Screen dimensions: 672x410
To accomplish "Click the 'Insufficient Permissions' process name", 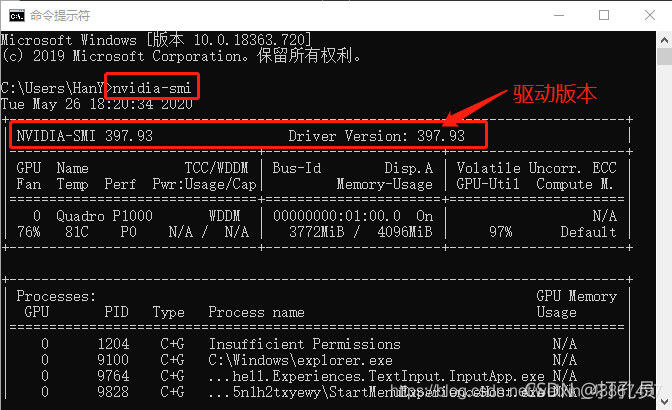I will coord(305,344).
